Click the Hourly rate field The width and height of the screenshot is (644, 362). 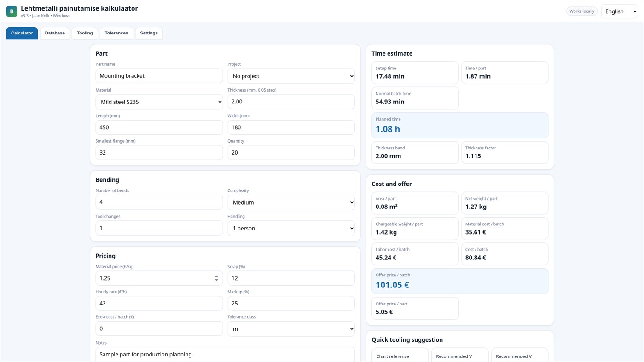pos(159,304)
